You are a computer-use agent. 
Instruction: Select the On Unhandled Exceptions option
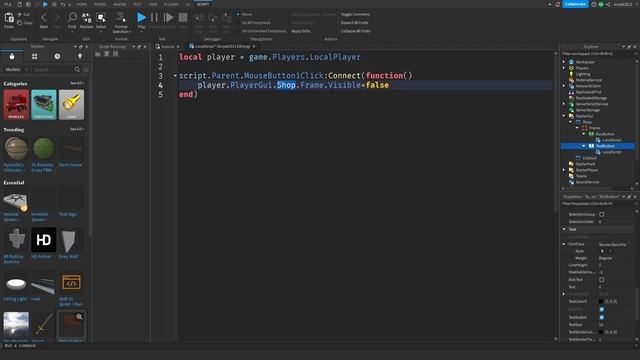[x=261, y=31]
